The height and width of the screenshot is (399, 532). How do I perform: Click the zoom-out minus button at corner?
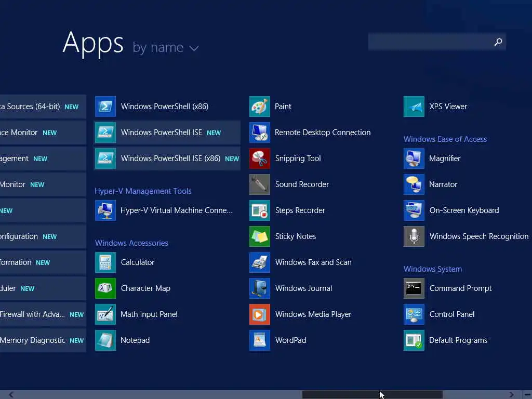point(527,395)
